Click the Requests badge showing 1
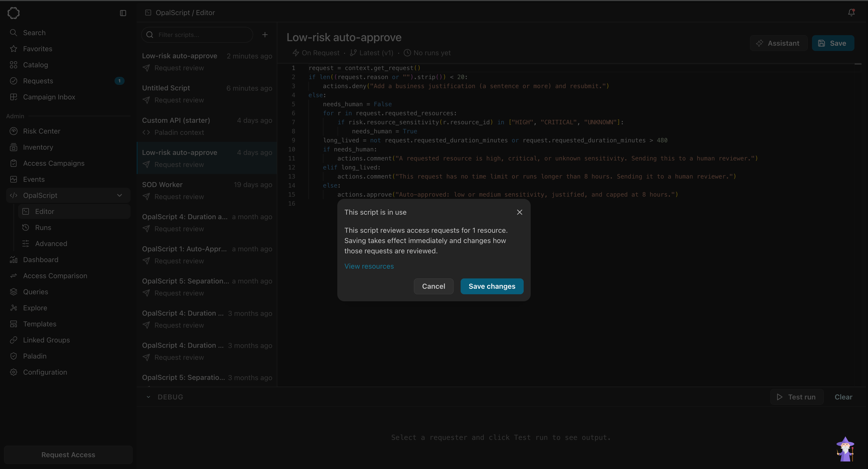868x469 pixels. (119, 81)
